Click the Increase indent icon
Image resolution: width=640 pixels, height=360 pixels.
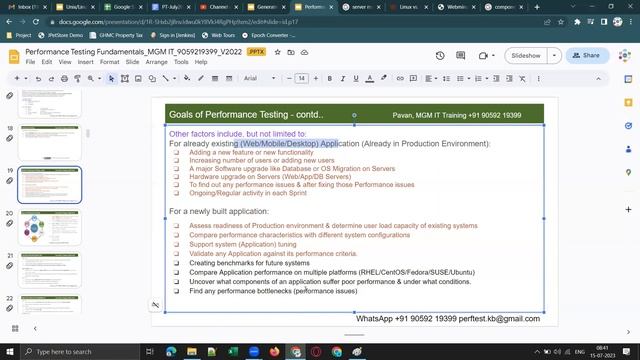(x=509, y=78)
